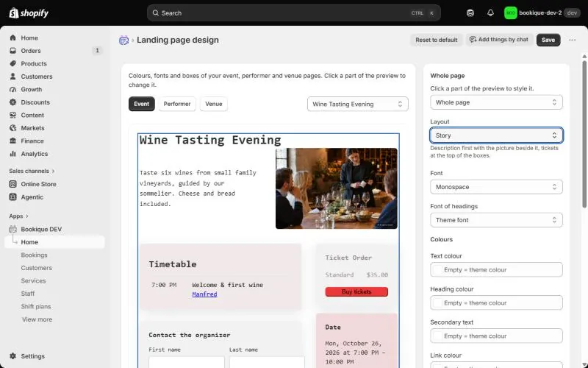Viewport: 588px width, 368px height.
Task: Open Shift plans in Bookique DEV menu
Action: coord(35,306)
